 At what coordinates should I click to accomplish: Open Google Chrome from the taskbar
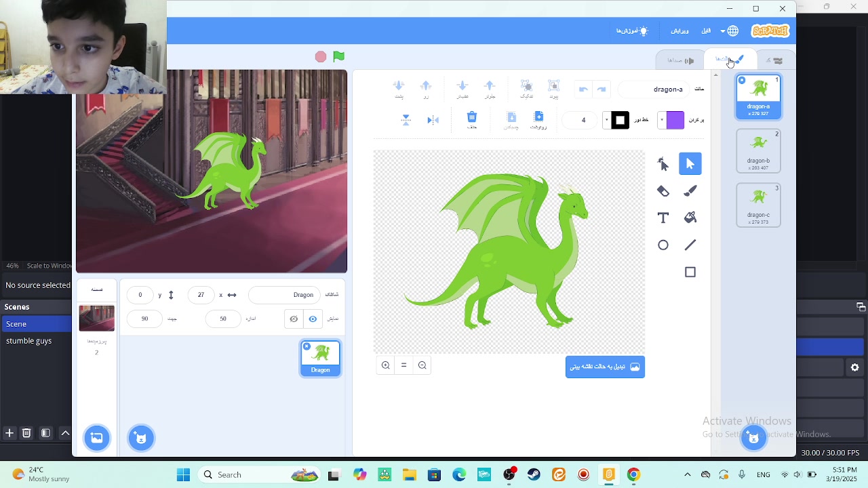633,474
